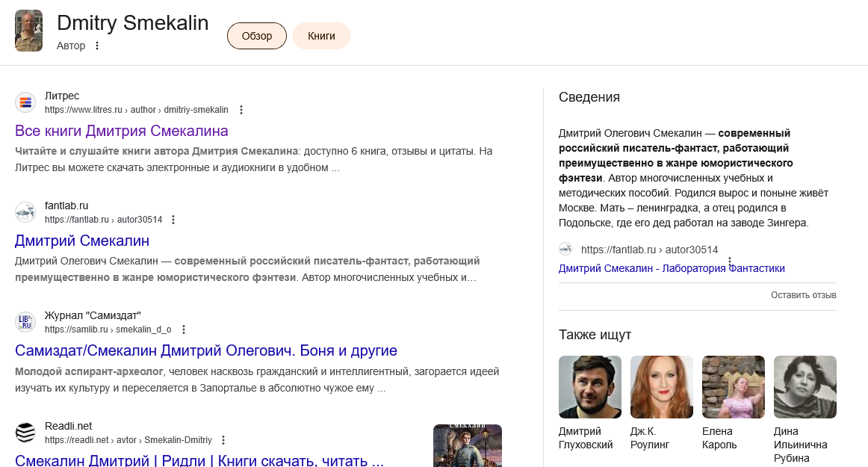Click the Readli.net stacked books favicon
Screen dimensions: 868x467
point(25,433)
